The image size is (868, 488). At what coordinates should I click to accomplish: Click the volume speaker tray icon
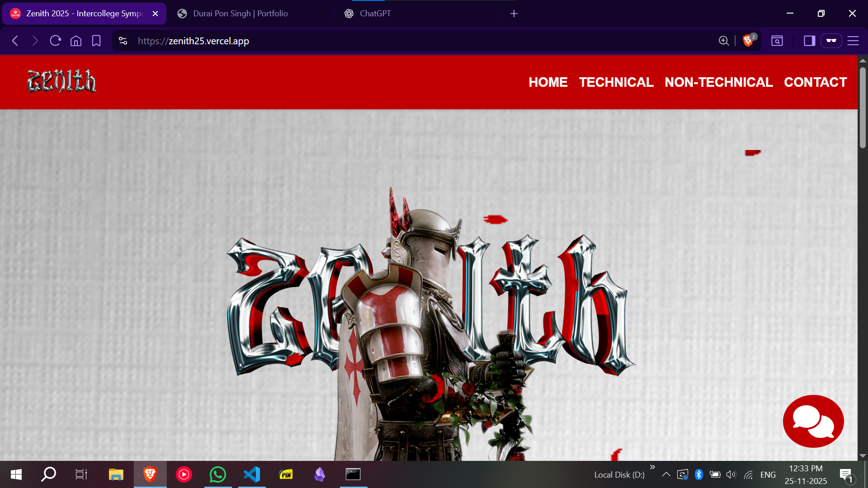point(731,474)
